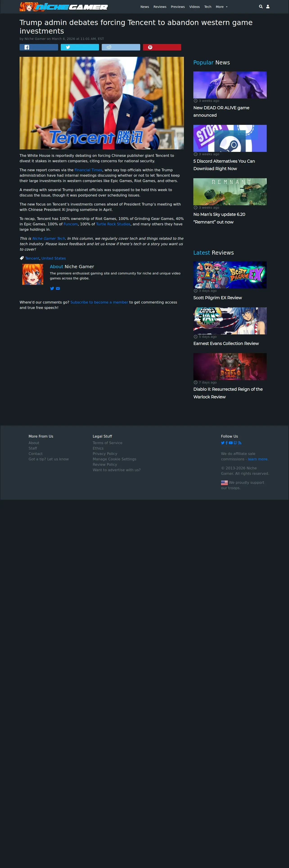Open footer Twitter follow icon
This screenshot has height=868, width=289.
(222, 443)
